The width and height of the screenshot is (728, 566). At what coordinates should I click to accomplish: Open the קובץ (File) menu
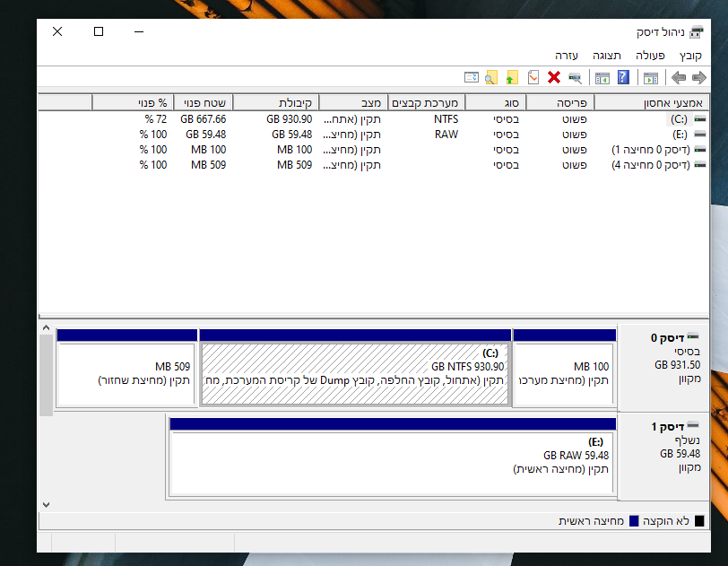pos(690,54)
